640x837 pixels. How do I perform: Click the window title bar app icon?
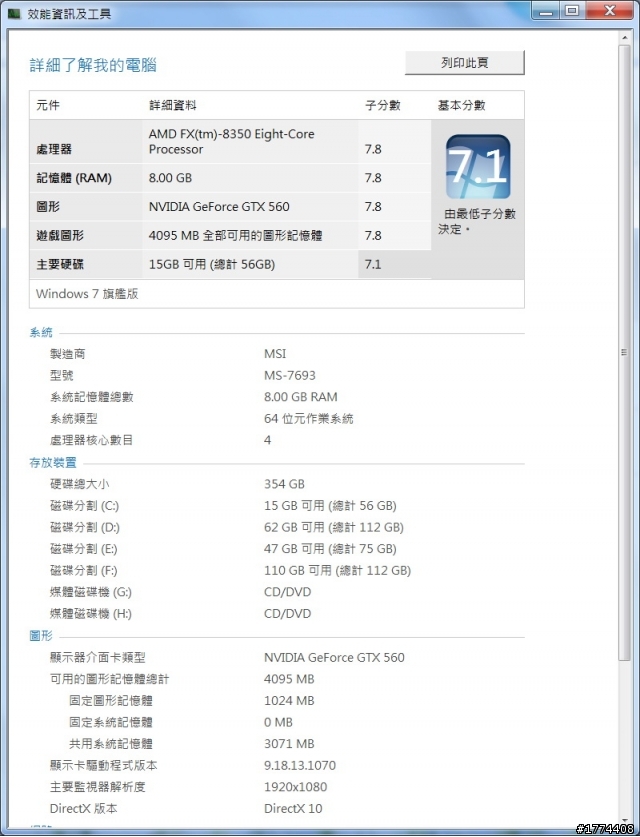point(14,13)
